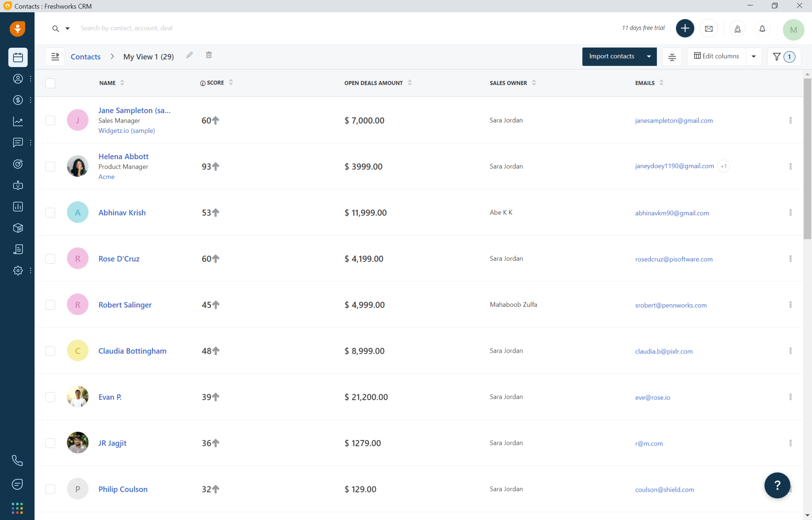Sort contacts by the Score column
812x520 pixels.
[231, 82]
